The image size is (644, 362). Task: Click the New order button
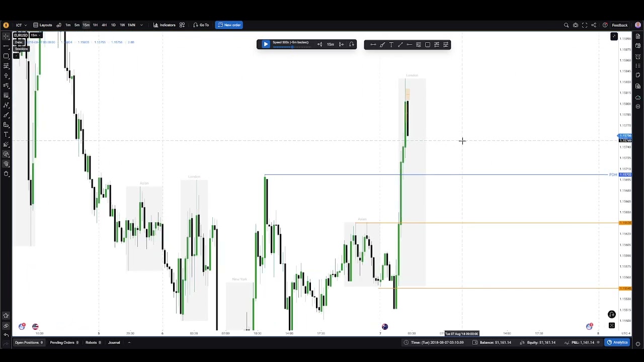pyautogui.click(x=229, y=25)
